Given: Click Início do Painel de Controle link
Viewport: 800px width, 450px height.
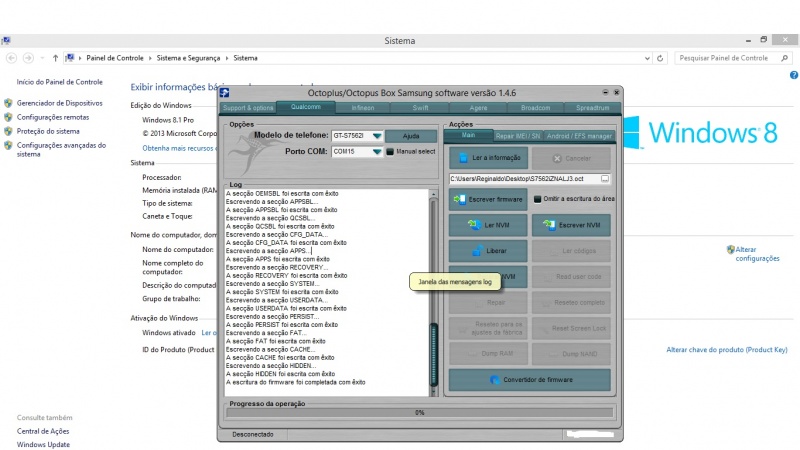Looking at the screenshot, I should [x=59, y=82].
